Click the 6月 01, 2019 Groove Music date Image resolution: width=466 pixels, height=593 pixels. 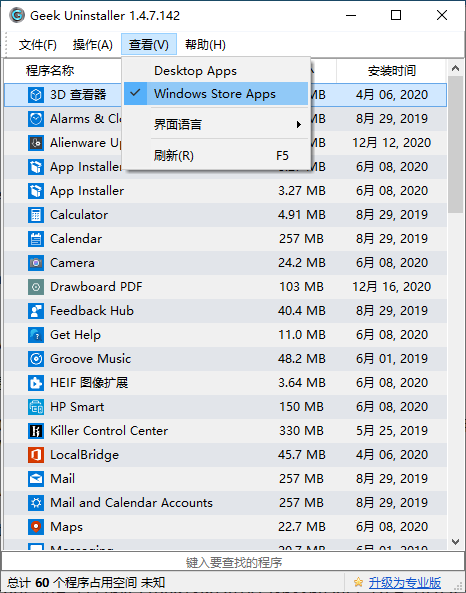(391, 359)
